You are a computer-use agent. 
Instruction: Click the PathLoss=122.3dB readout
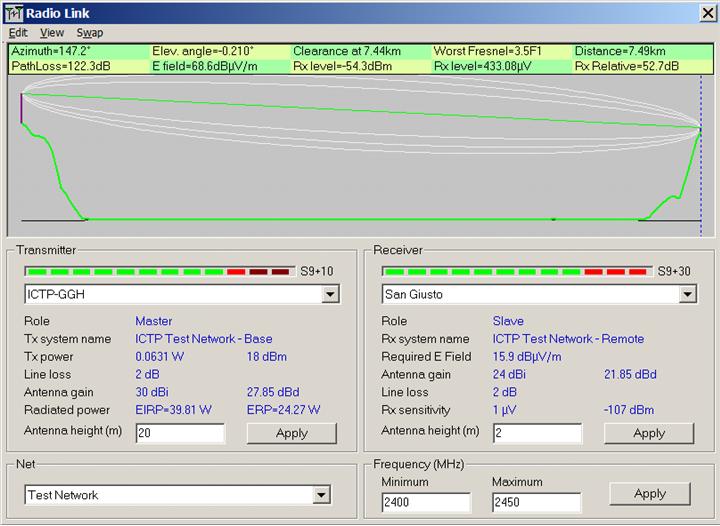pyautogui.click(x=61, y=67)
